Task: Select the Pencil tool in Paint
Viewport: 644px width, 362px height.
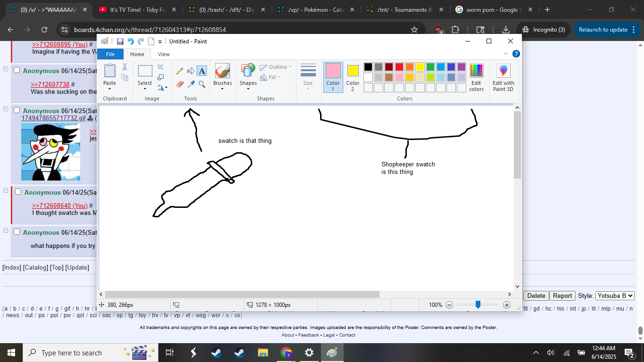Action: (180, 71)
